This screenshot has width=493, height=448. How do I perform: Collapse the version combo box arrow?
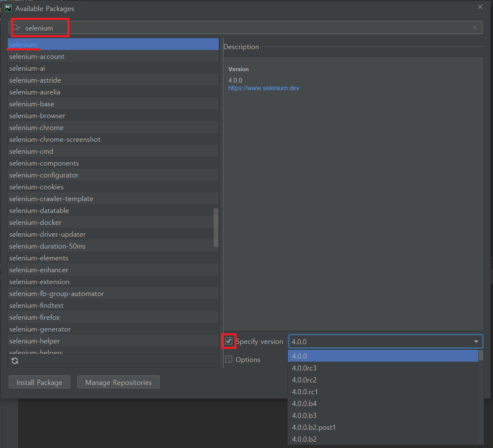[x=476, y=341]
